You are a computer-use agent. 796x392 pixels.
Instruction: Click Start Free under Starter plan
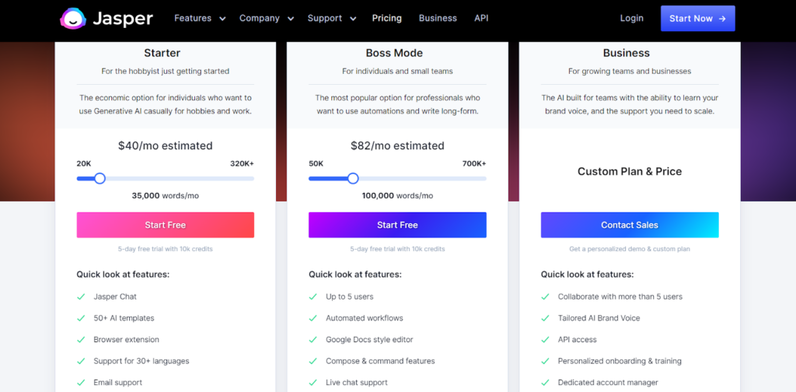[165, 225]
